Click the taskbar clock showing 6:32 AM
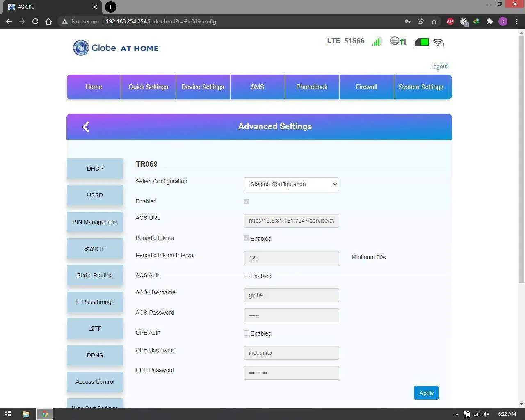This screenshot has width=525, height=420. click(507, 414)
